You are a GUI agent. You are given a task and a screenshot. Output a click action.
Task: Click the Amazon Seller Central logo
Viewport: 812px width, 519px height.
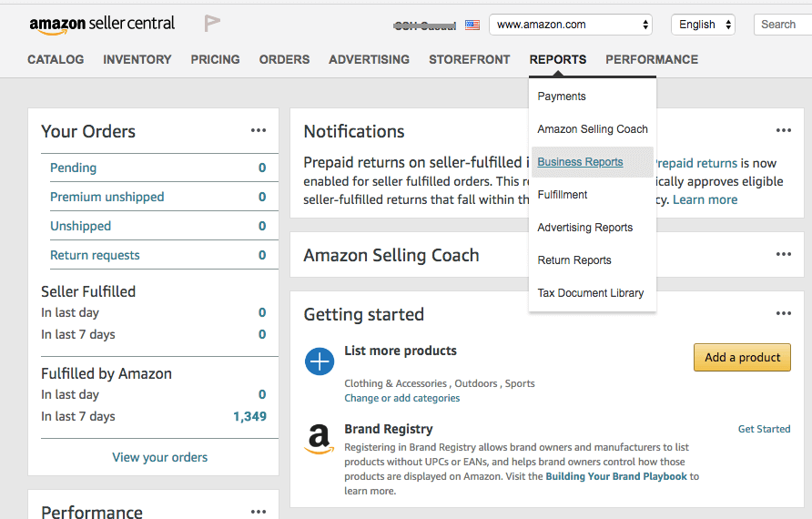[x=102, y=25]
